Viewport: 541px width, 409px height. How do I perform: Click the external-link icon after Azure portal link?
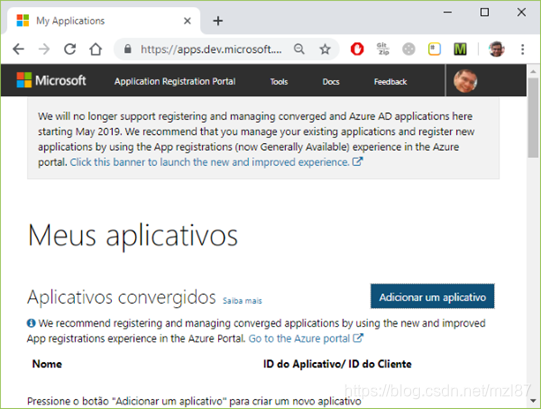(x=358, y=338)
